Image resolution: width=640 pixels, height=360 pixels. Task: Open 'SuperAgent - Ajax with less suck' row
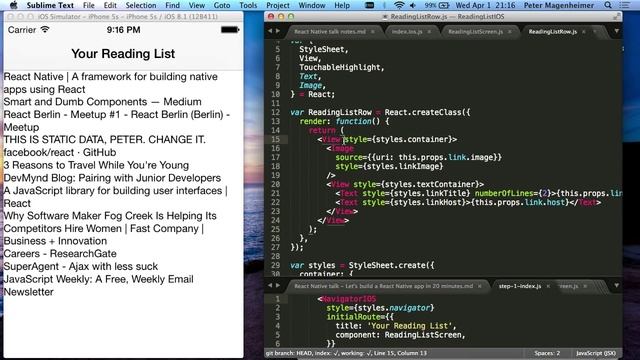(x=80, y=266)
